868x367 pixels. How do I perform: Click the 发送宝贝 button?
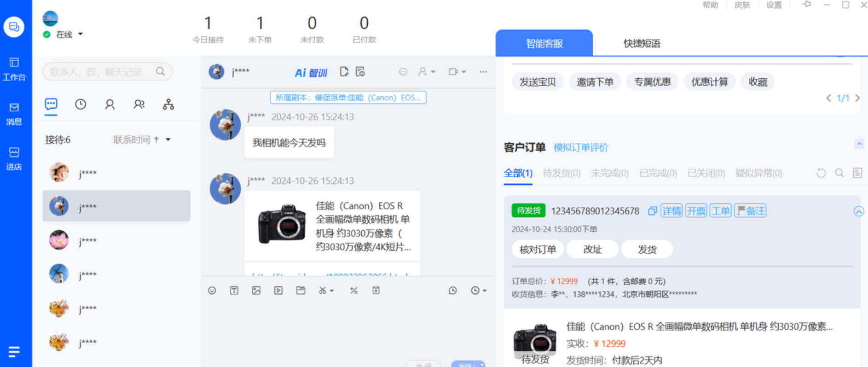538,82
